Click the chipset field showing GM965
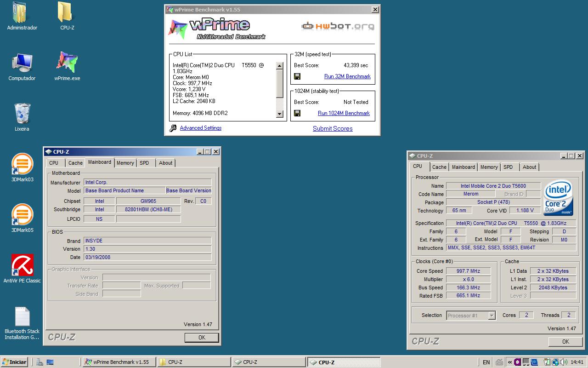The width and height of the screenshot is (588, 368). (x=148, y=201)
